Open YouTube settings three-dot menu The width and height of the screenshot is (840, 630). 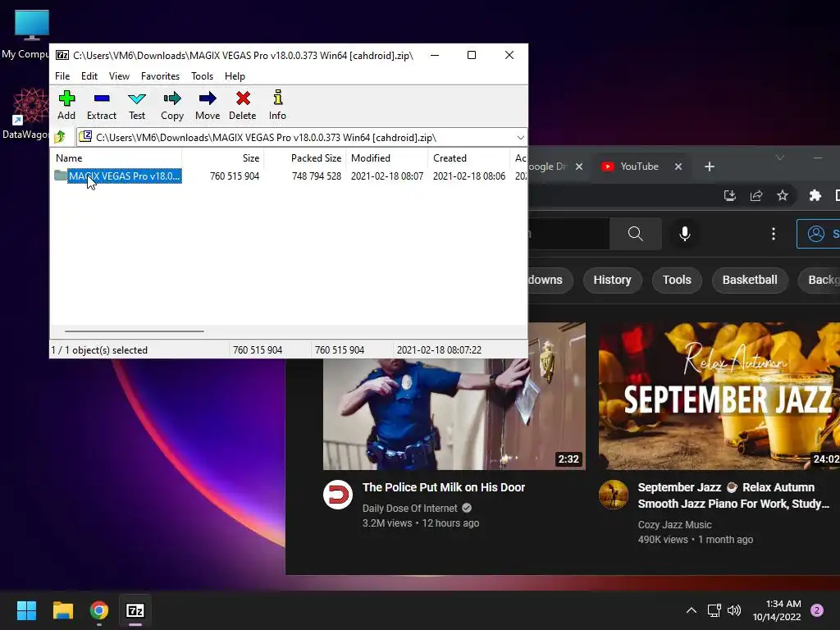773,234
